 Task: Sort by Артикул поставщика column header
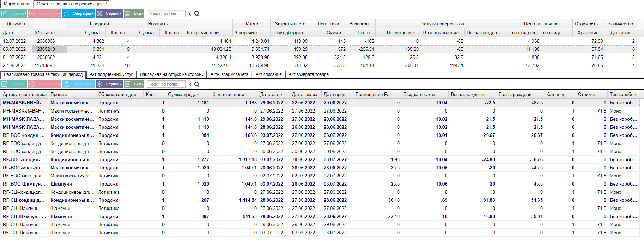pyautogui.click(x=25, y=94)
